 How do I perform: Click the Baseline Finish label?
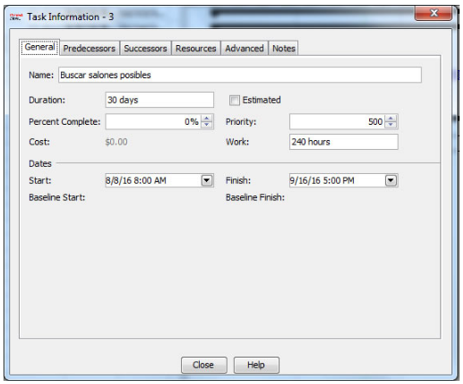point(255,197)
